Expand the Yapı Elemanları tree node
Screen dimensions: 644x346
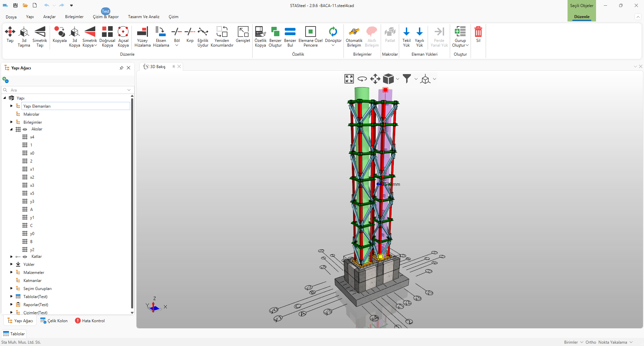tap(11, 106)
